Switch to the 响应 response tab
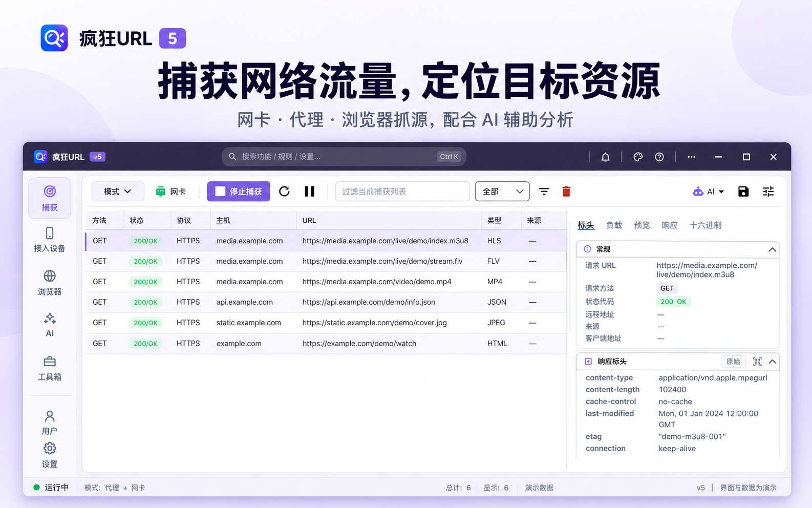The height and width of the screenshot is (508, 812). 669,225
